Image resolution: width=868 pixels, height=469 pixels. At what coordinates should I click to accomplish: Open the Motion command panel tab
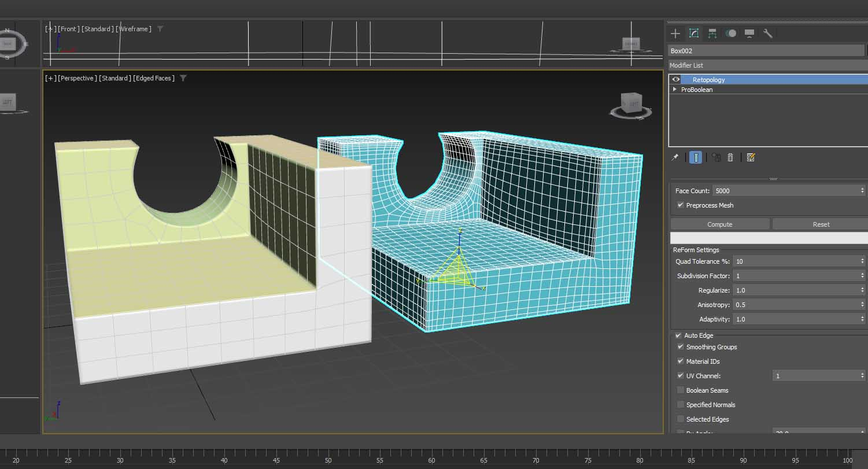(x=731, y=34)
